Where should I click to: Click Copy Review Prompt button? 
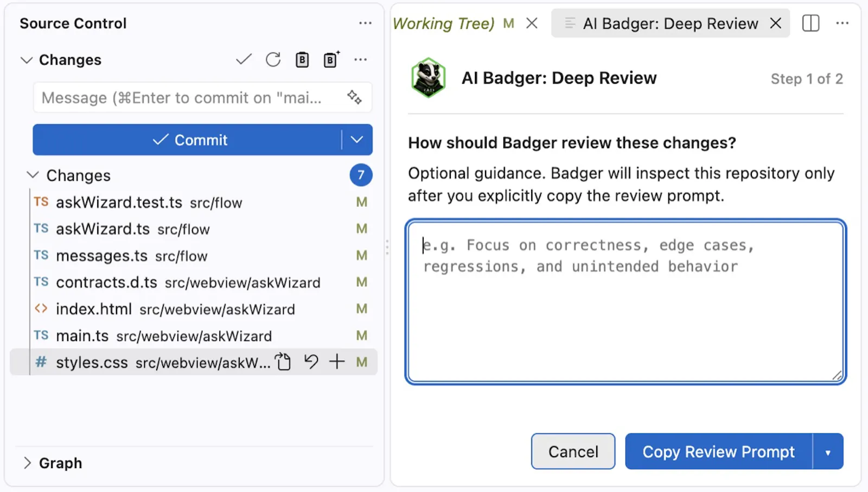[719, 451]
